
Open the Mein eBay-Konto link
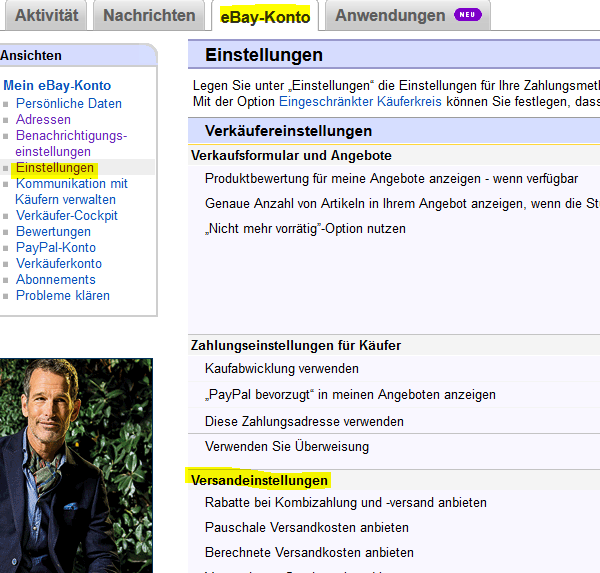[57, 85]
